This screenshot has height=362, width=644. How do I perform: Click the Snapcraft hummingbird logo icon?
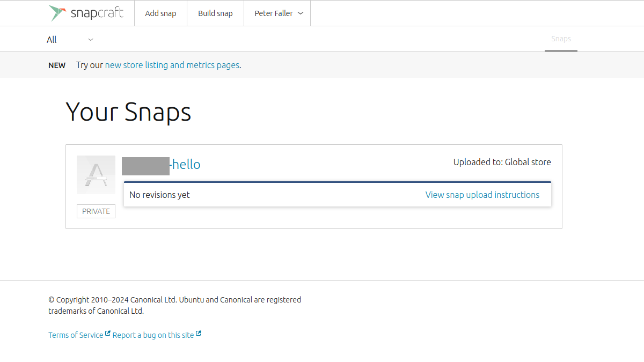(58, 13)
